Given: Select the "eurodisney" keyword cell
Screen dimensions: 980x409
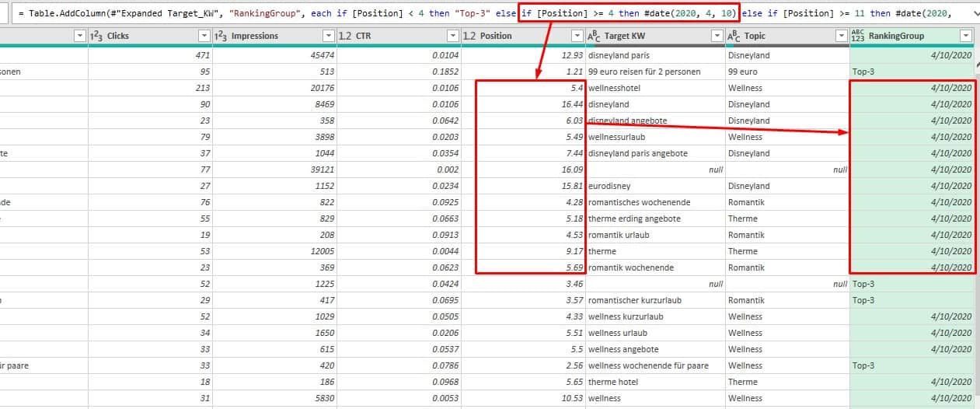Looking at the screenshot, I should point(655,186).
